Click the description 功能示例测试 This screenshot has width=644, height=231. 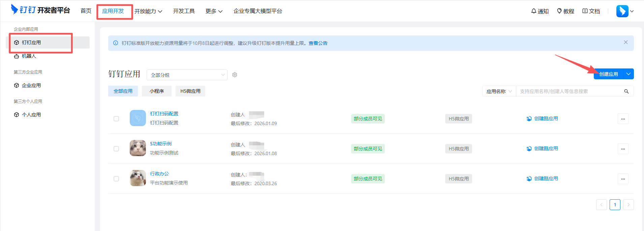[164, 153]
